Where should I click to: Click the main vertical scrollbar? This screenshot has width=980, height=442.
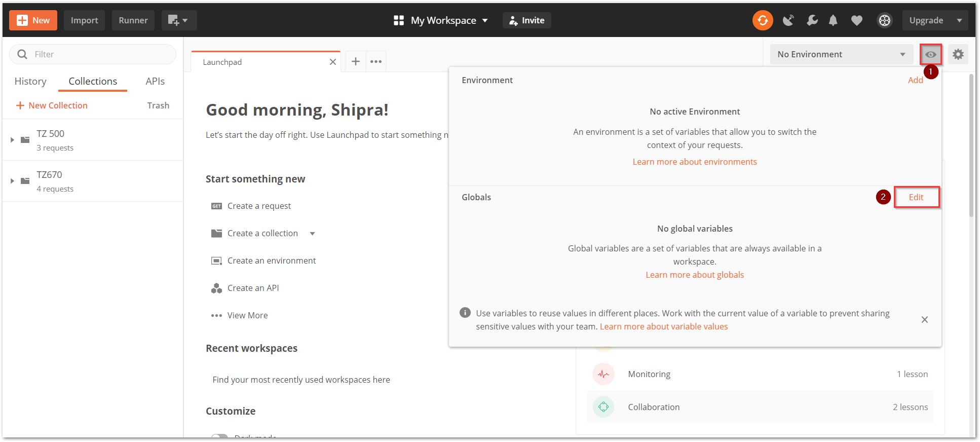(x=971, y=146)
